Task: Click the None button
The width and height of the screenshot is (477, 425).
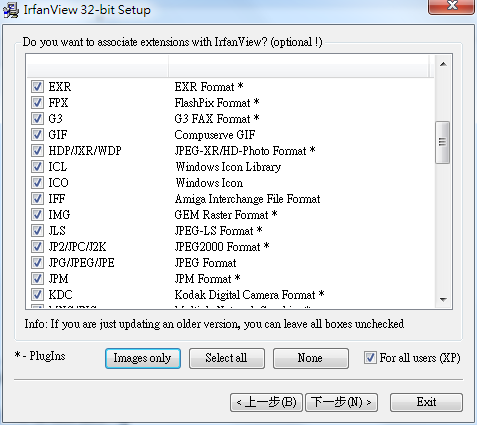Action: click(311, 358)
